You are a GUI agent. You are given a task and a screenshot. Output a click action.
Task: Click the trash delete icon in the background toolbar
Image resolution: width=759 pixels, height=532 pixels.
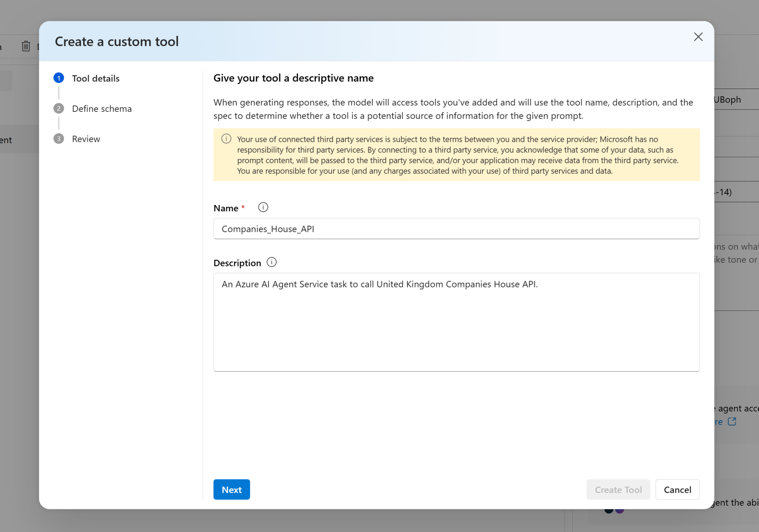[26, 46]
